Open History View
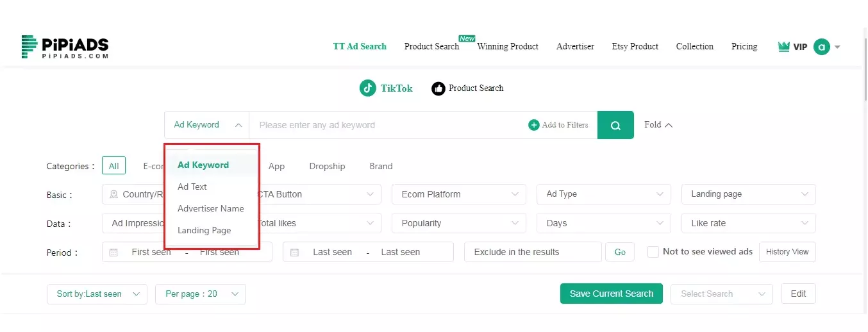 pyautogui.click(x=787, y=252)
